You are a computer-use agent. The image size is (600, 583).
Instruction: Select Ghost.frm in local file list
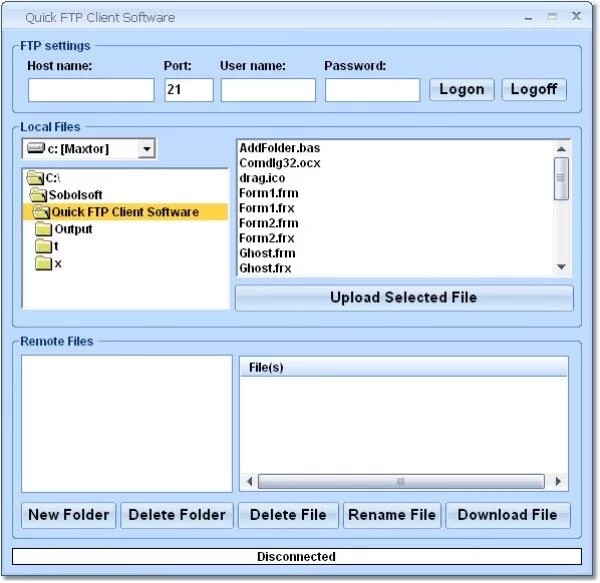coord(267,253)
